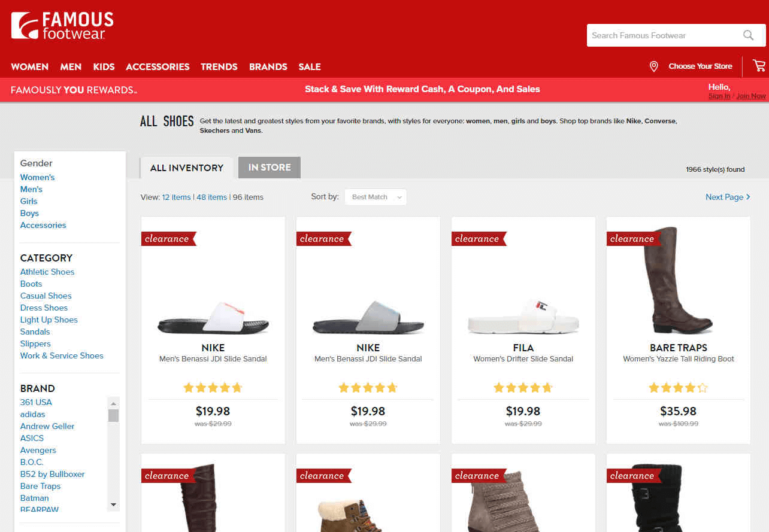
Task: Open the Men menu
Action: click(71, 66)
